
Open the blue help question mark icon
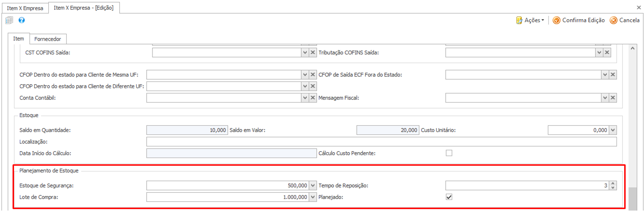(22, 20)
